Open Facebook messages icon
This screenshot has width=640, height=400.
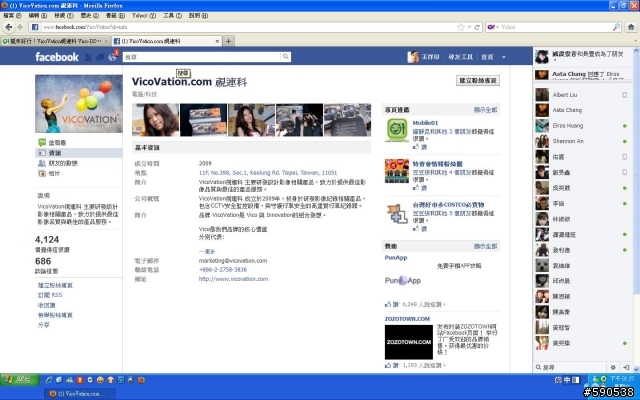100,58
